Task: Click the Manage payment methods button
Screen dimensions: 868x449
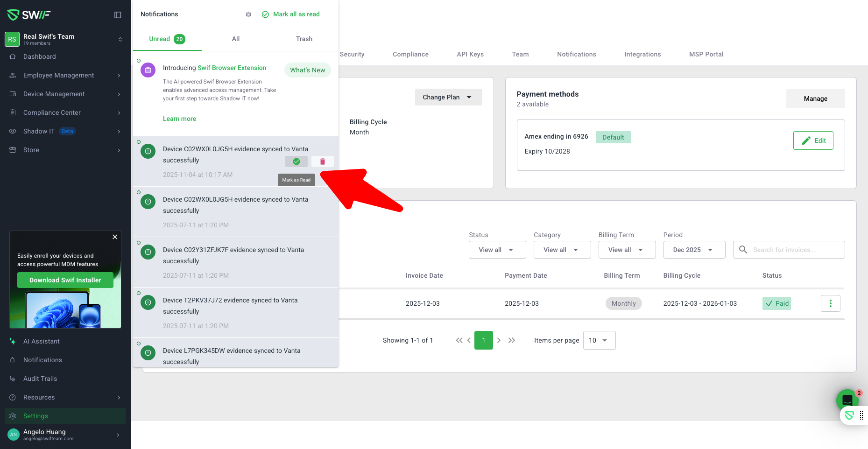Action: (x=815, y=98)
